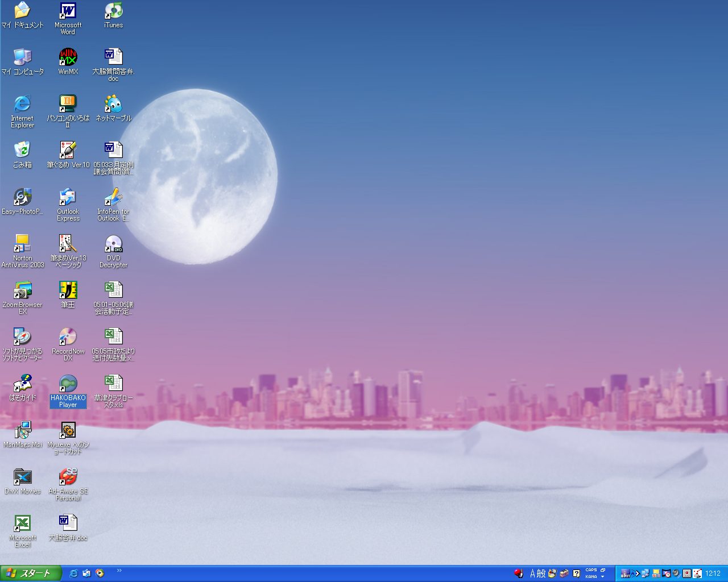The height and width of the screenshot is (582, 728).
Task: Click the Microsoft Word desktop shortcut
Action: [68, 11]
